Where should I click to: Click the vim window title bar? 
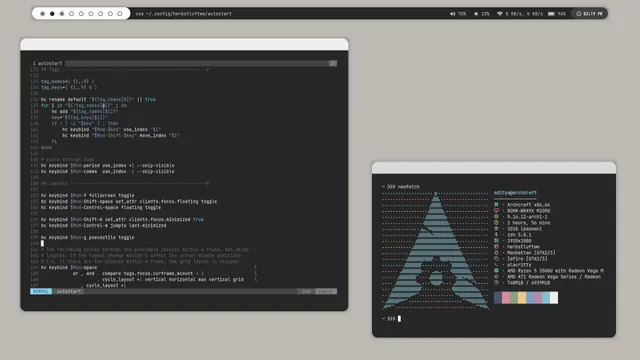coord(184,44)
